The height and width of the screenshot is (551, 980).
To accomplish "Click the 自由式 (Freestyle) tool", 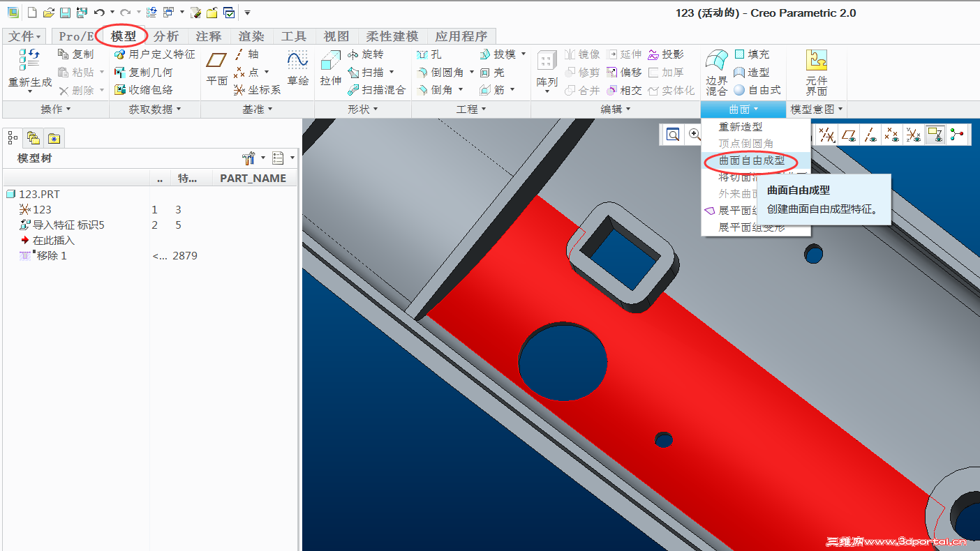I will coord(757,91).
